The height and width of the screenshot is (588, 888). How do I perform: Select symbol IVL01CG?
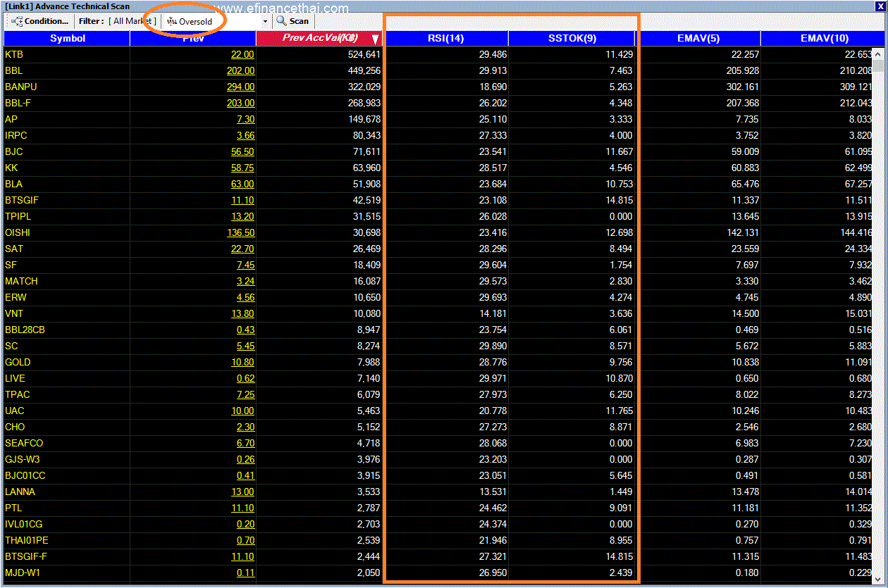pyautogui.click(x=24, y=524)
